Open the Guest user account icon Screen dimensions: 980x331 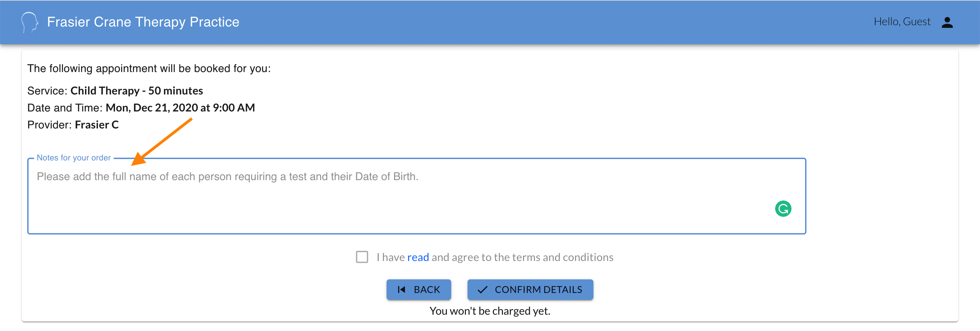(x=947, y=22)
